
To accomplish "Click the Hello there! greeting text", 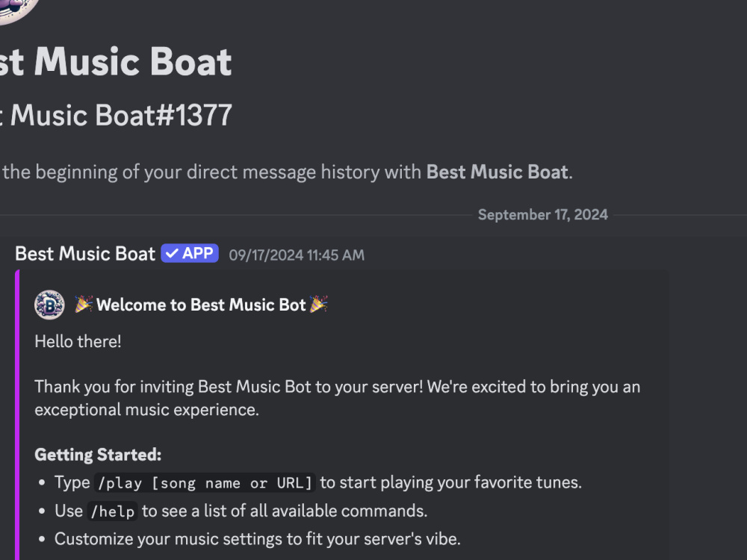I will (x=78, y=341).
